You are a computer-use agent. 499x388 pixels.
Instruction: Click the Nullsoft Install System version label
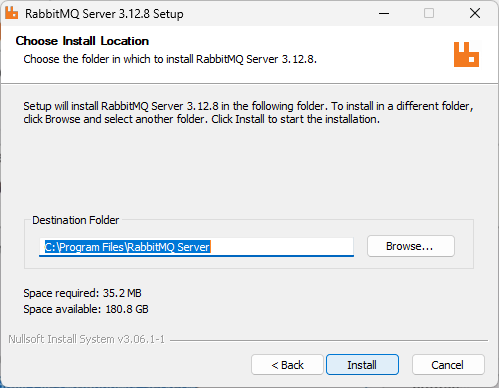point(87,339)
